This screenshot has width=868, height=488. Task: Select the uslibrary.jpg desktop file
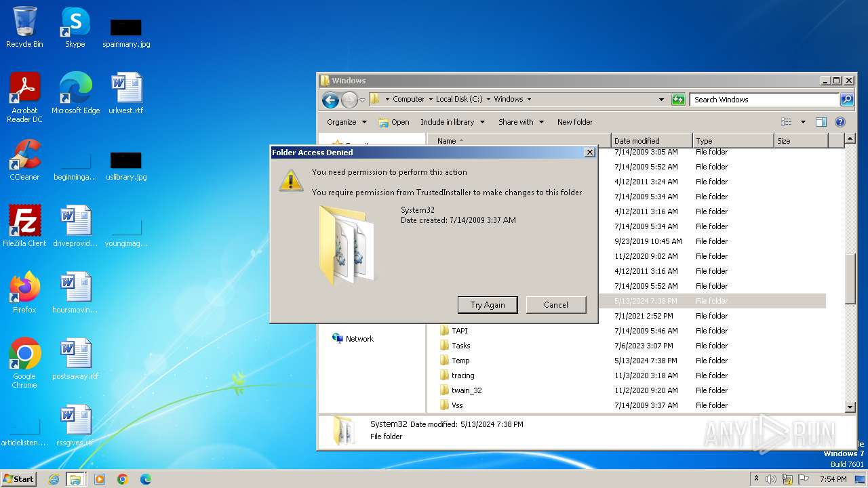tap(126, 166)
